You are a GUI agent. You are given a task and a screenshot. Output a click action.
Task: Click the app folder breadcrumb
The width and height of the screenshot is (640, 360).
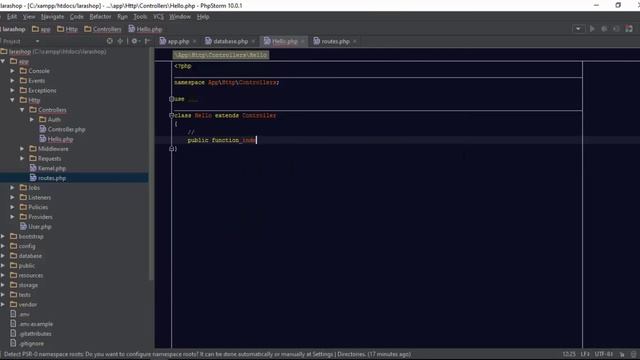(x=41, y=29)
